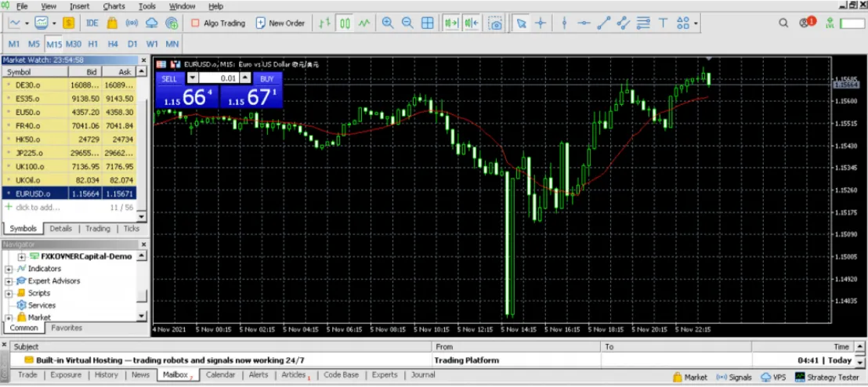This screenshot has width=868, height=387.
Task: Switch to the Details tab in Market Watch
Action: coord(61,229)
